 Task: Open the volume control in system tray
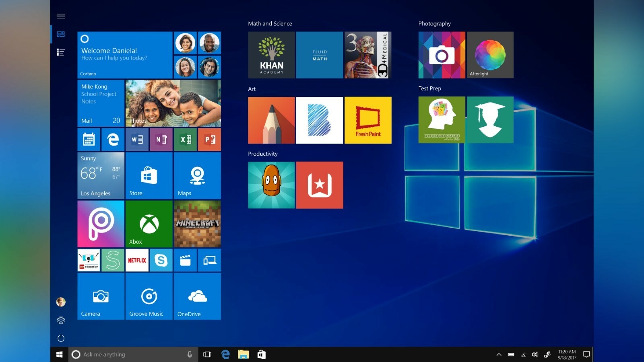[x=535, y=354]
